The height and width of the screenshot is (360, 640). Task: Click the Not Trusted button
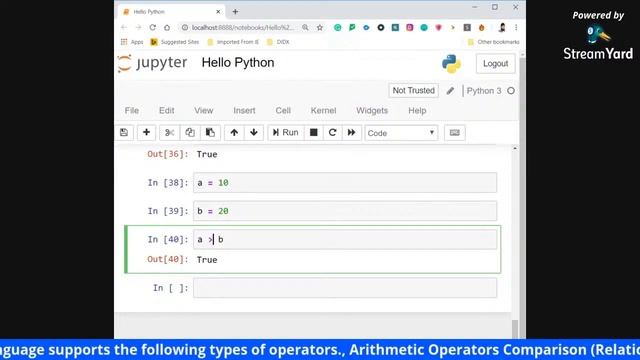point(413,91)
